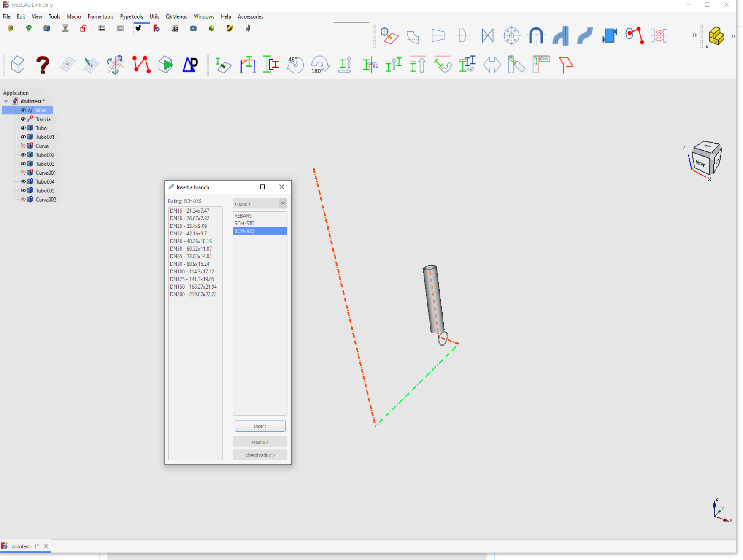This screenshot has height=560, width=743.
Task: Select DN50 - 60.32x11.07 pipe size
Action: (x=195, y=249)
